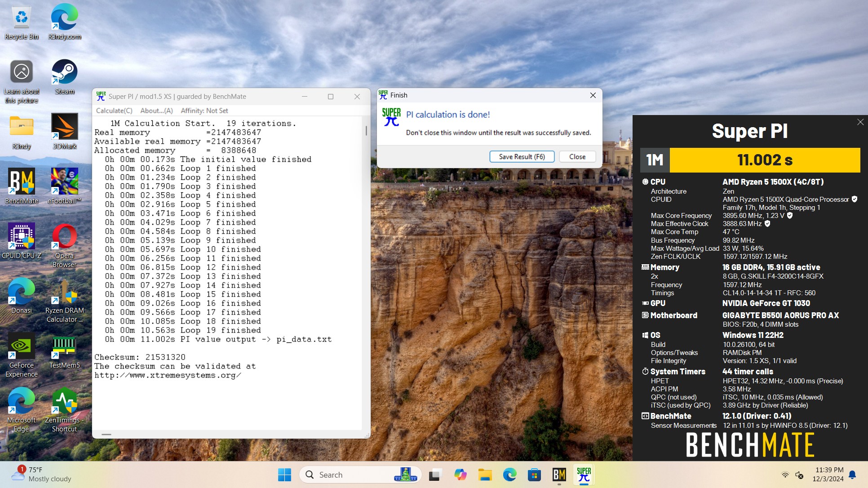Click Close in the Finish dialog
Viewport: 868px width, 488px height.
click(x=577, y=156)
